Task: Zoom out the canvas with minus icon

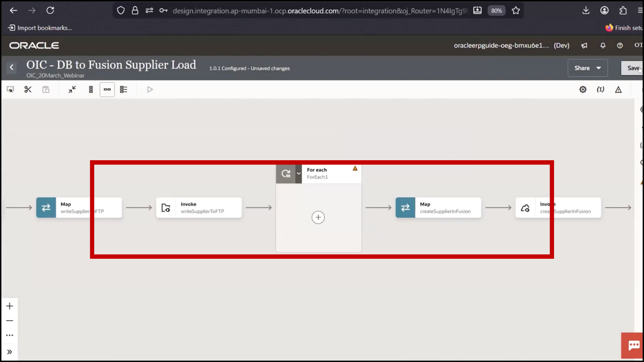Action: coord(10,321)
